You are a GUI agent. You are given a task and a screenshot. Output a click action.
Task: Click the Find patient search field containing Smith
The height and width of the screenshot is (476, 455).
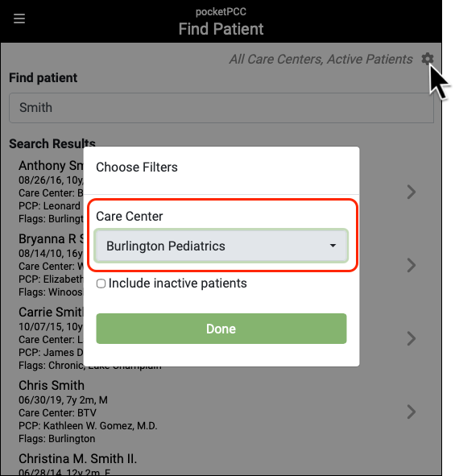pyautogui.click(x=221, y=108)
